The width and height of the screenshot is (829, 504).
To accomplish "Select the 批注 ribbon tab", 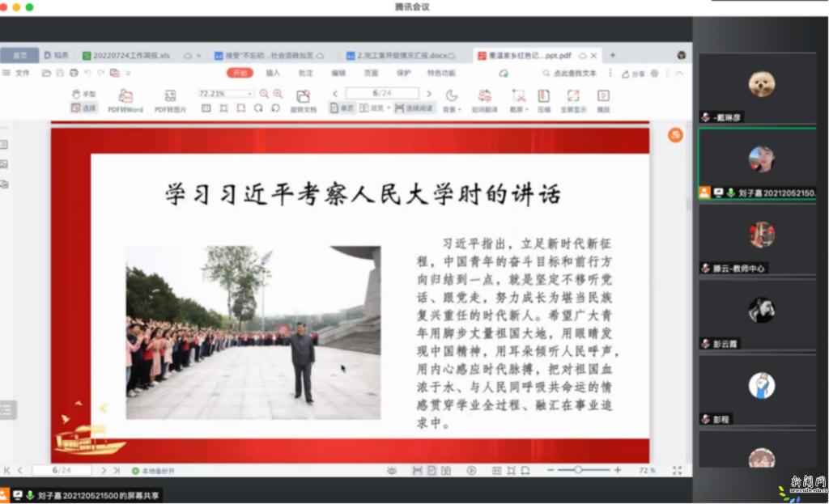I will tap(305, 73).
